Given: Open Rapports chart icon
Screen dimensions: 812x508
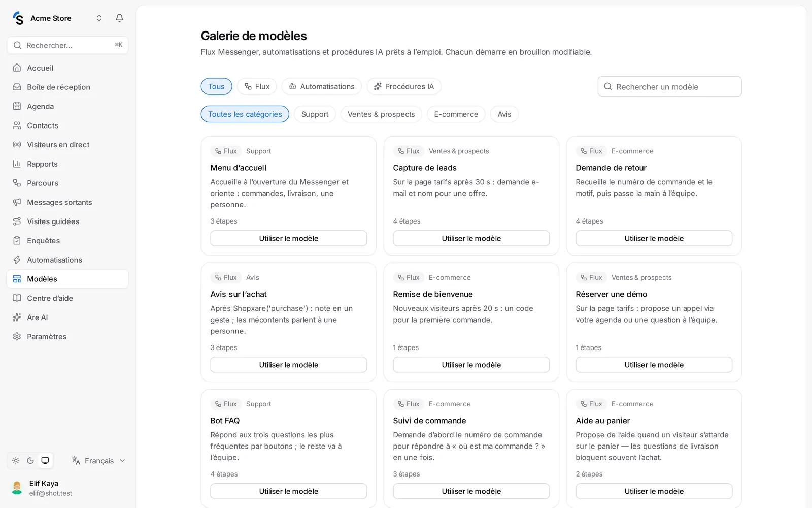Looking at the screenshot, I should pos(17,164).
